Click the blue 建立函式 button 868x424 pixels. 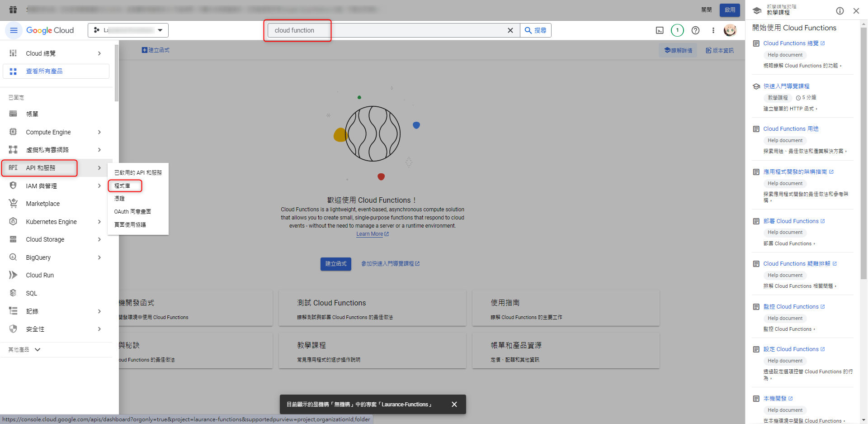[x=336, y=264]
